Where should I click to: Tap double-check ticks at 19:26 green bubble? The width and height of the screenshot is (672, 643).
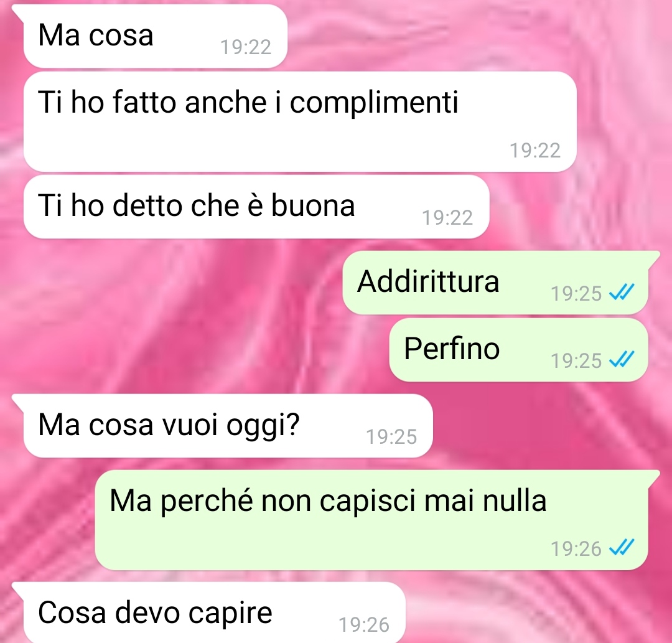click(x=622, y=547)
